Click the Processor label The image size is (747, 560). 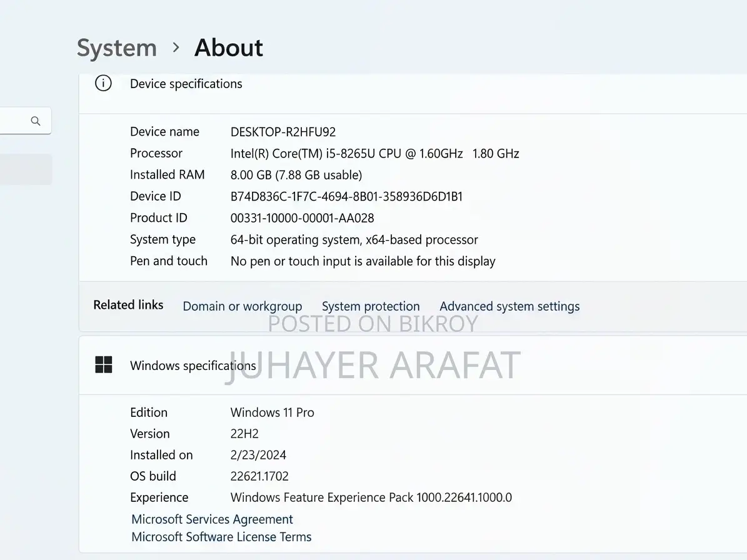coord(156,153)
